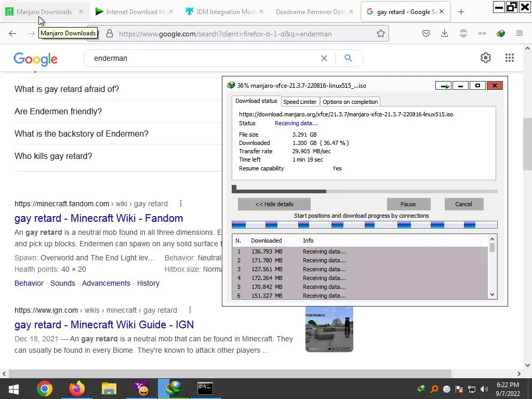532x399 pixels.
Task: Clear the Google search box with X
Action: [324, 58]
